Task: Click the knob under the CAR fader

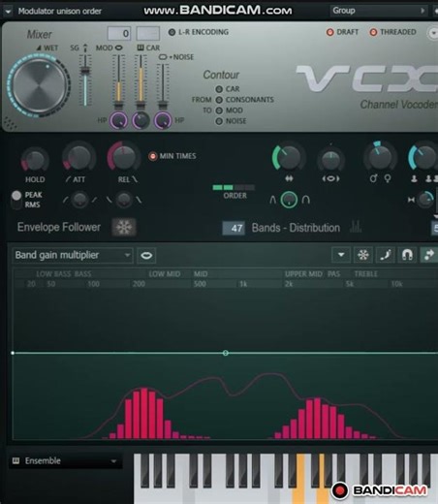Action: coord(141,120)
